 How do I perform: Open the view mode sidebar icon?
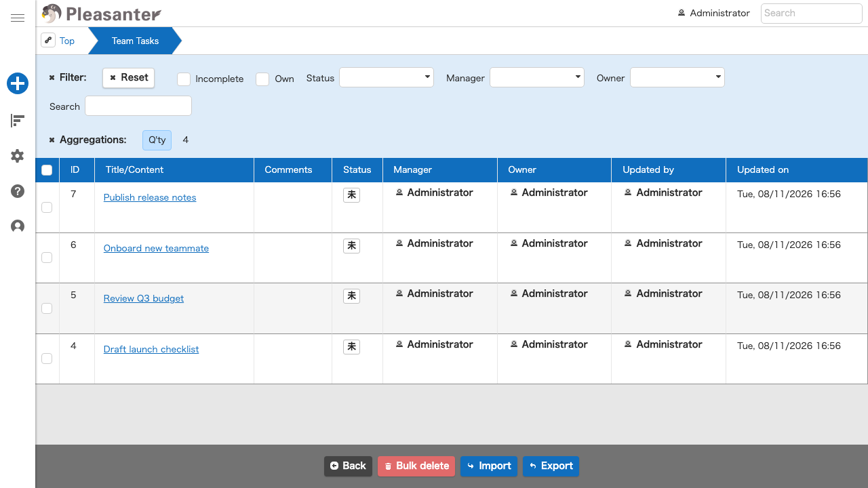18,121
